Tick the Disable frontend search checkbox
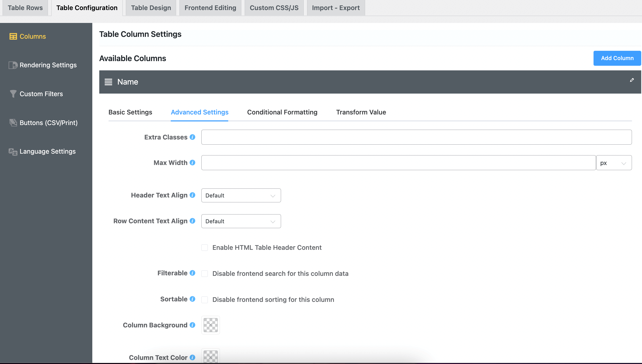642x364 pixels. point(205,274)
